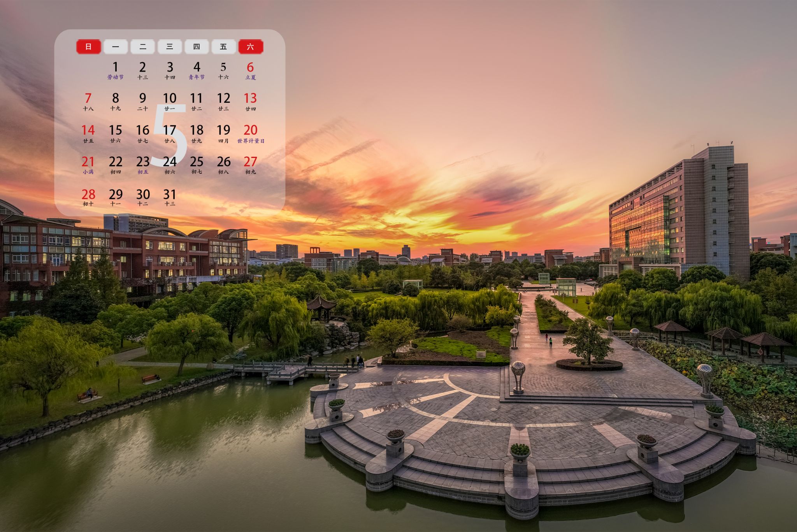The image size is (797, 532).
Task: Click the red Saturday 六 header
Action: (251, 47)
